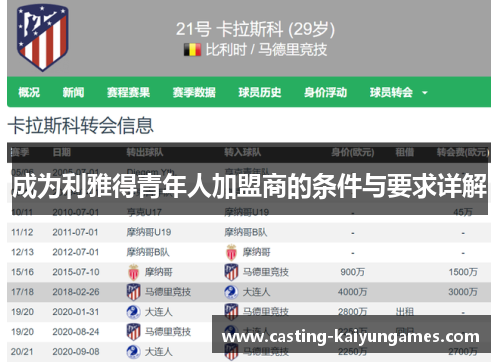Click the Belgium flag icon
This screenshot has height=362, width=500.
(192, 50)
